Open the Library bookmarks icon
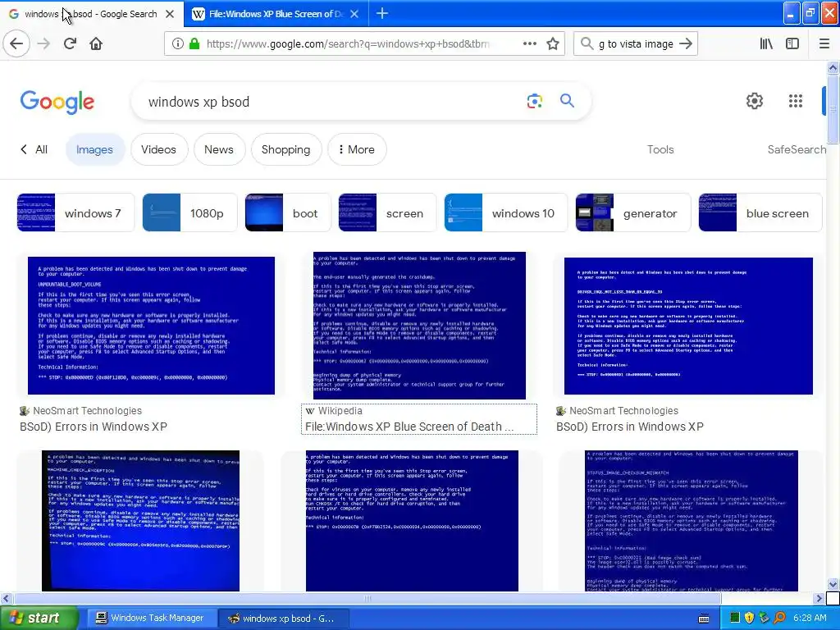This screenshot has height=630, width=840. point(766,44)
